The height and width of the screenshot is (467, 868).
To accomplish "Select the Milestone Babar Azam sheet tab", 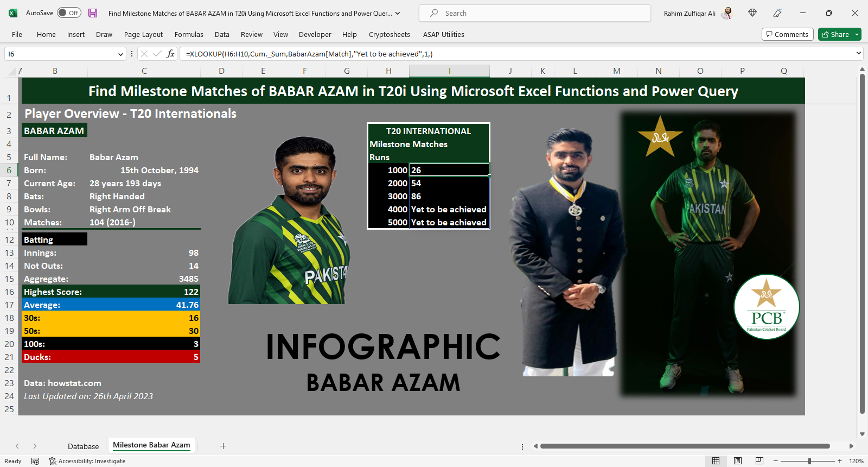I will (151, 445).
